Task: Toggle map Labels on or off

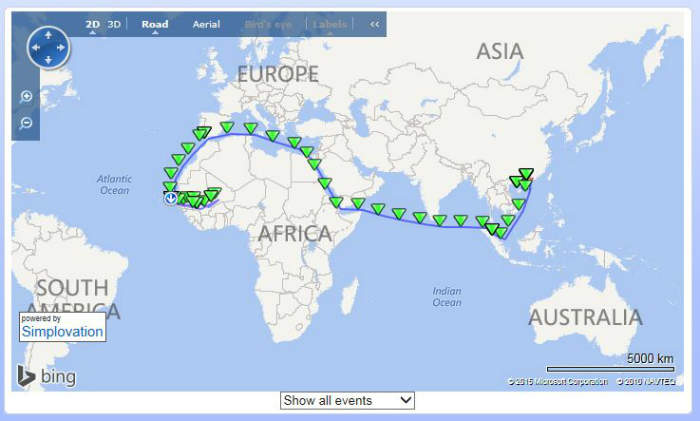Action: tap(330, 23)
